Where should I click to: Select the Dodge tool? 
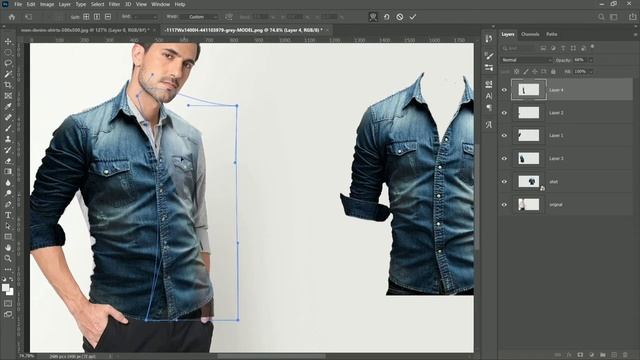pos(8,193)
